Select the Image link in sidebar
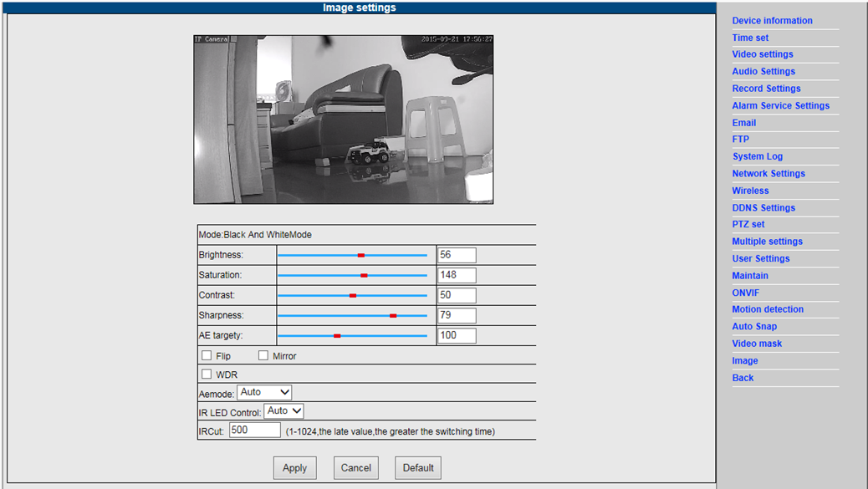The height and width of the screenshot is (489, 868). click(x=745, y=360)
